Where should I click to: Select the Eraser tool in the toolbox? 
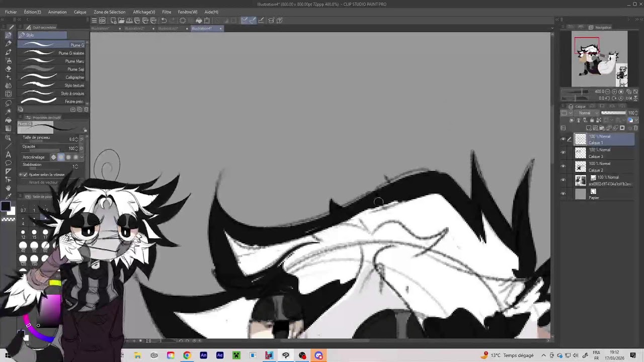9,68
